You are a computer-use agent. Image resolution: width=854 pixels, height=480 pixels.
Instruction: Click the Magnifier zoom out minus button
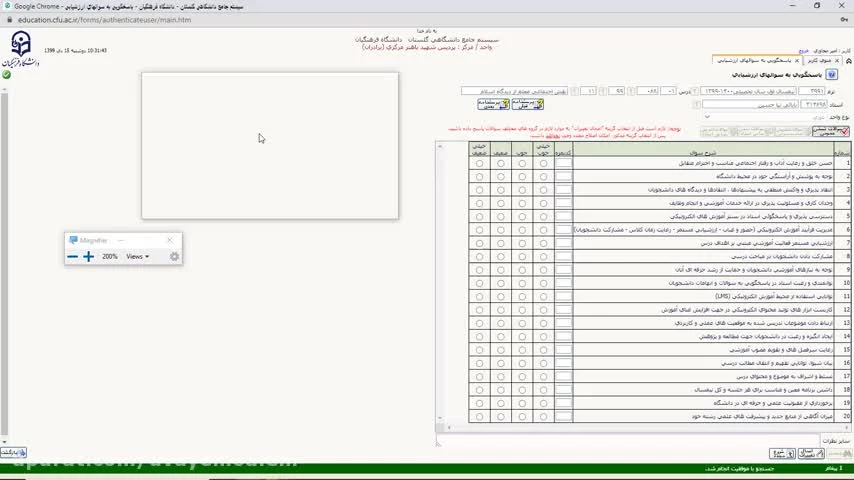point(72,257)
